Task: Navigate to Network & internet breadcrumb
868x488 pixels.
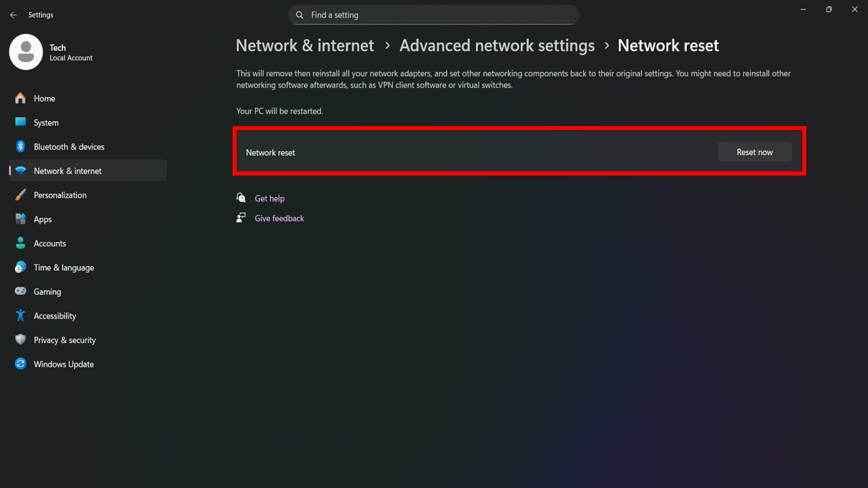Action: point(304,45)
